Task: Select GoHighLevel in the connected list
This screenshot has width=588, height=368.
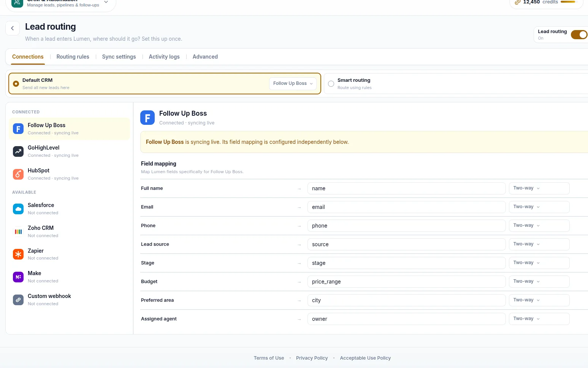Action: pos(69,151)
